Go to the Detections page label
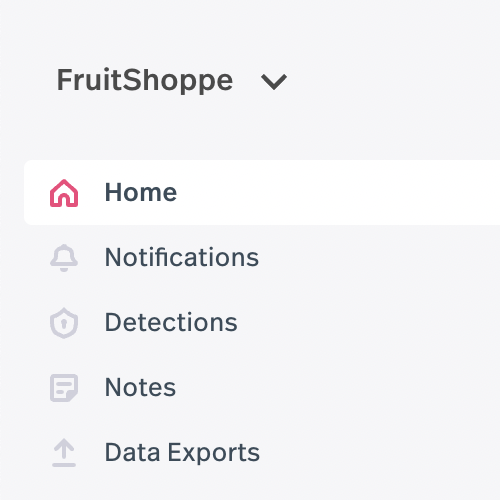The height and width of the screenshot is (500, 500). click(171, 322)
